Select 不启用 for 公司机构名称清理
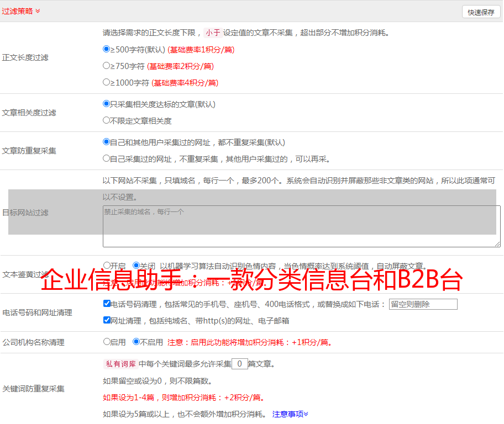The height and width of the screenshot is (424, 504). pos(136,341)
